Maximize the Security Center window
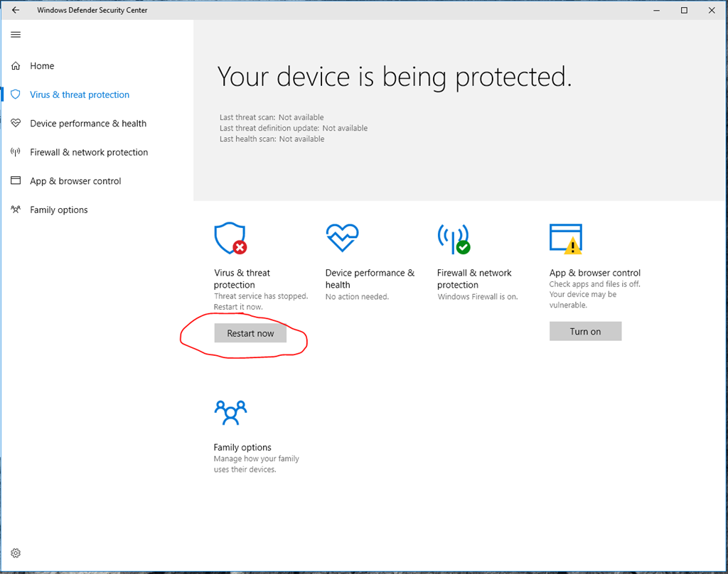The height and width of the screenshot is (574, 728). 684,10
